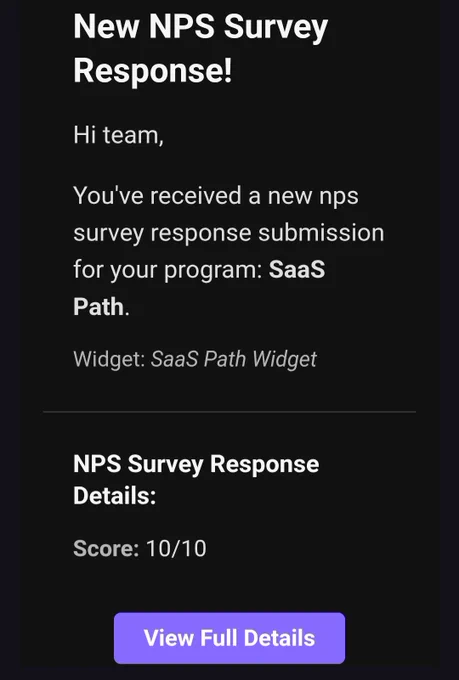Image resolution: width=459 pixels, height=680 pixels.
Task: Click the bold word Path
Action: 99,307
